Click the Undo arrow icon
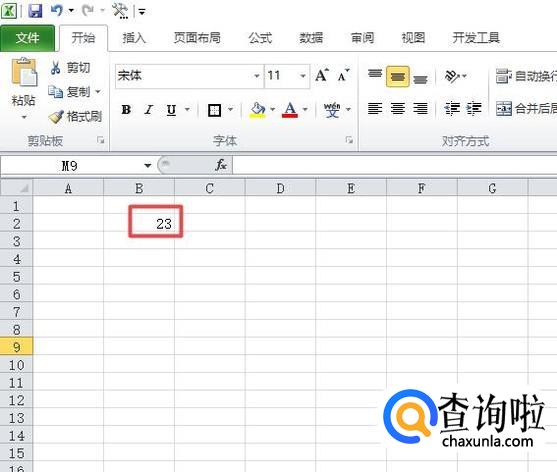 57,10
